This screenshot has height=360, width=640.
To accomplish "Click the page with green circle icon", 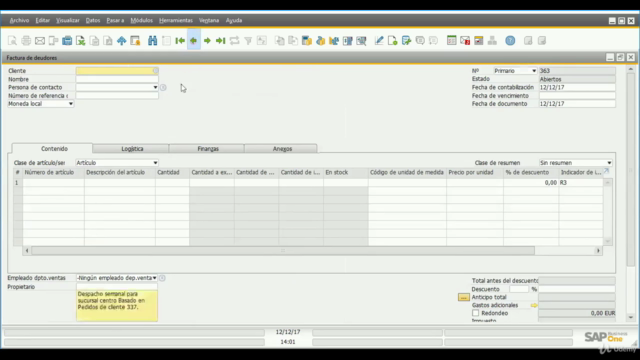I will 392,40.
